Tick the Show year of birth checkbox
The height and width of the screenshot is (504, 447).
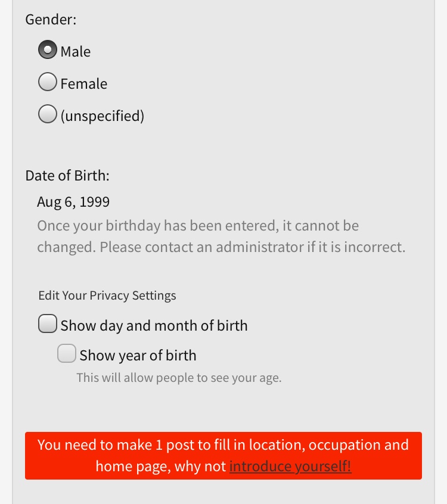coord(67,353)
